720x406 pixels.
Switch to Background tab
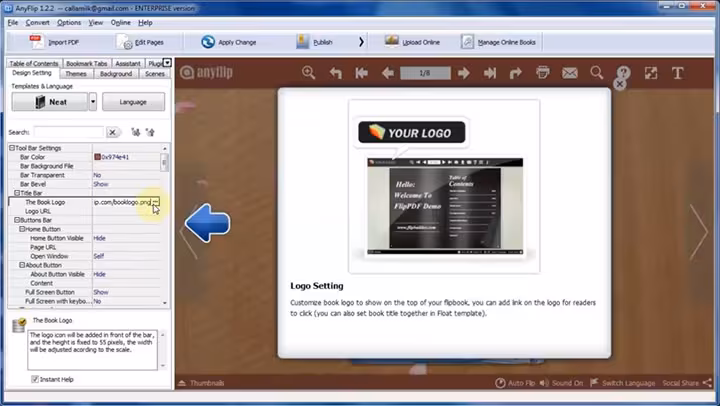(x=116, y=73)
